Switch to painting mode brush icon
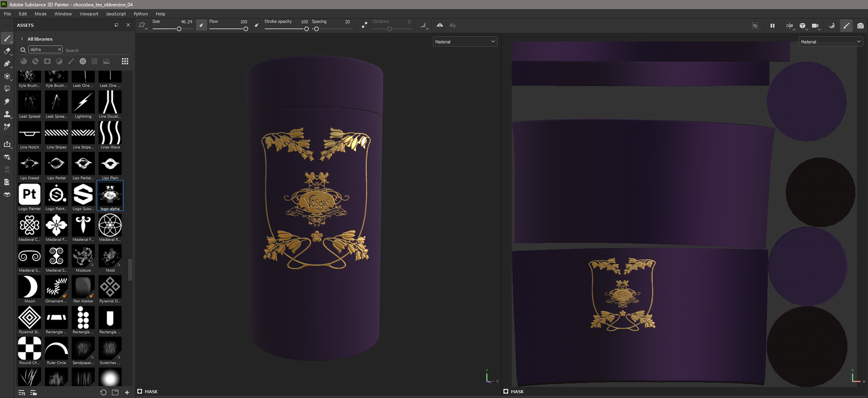868x398 pixels. pos(846,26)
